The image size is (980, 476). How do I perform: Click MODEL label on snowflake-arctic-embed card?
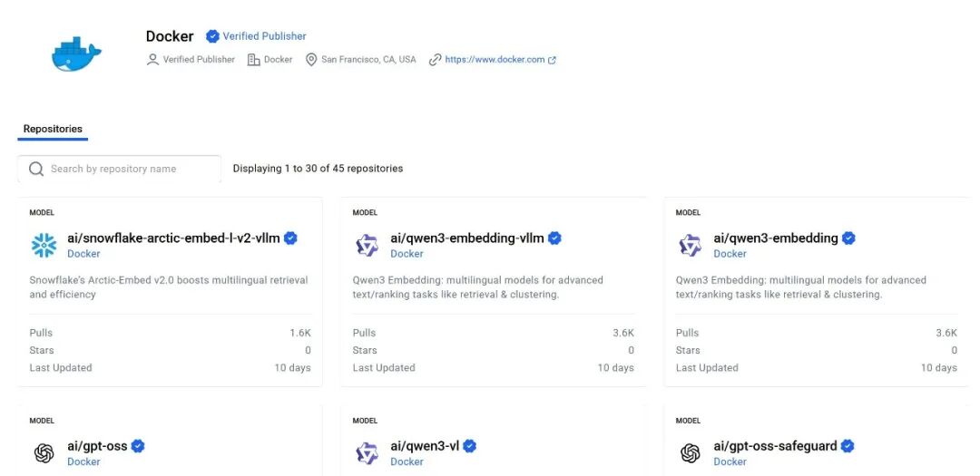pos(41,212)
